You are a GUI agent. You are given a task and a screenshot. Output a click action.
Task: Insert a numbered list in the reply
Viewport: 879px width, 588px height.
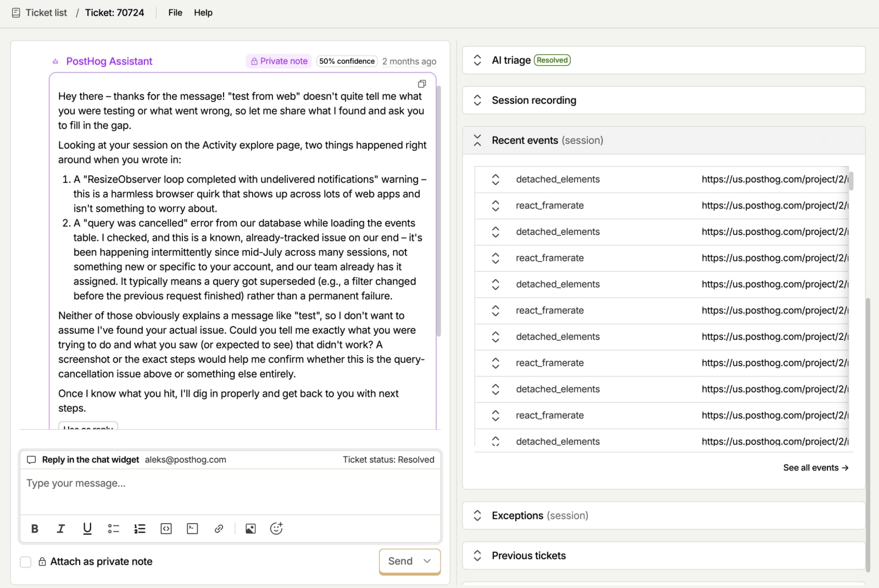coord(140,529)
